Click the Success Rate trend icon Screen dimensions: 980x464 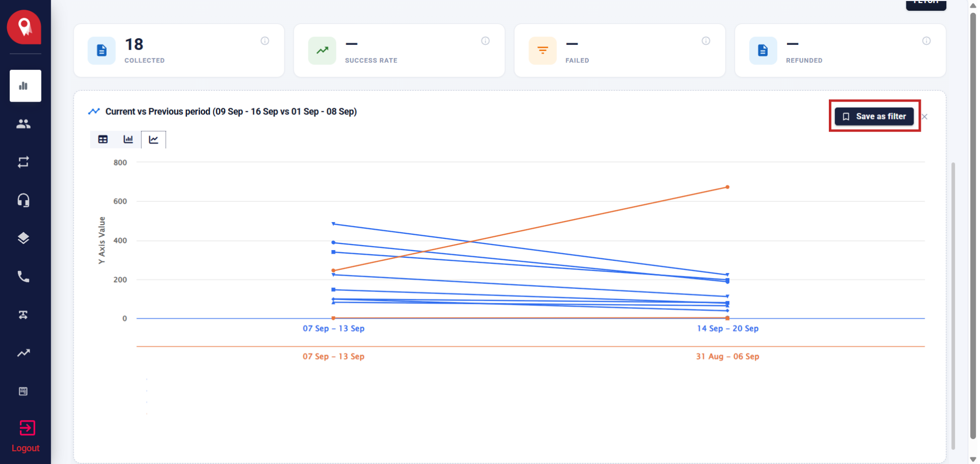pos(322,51)
